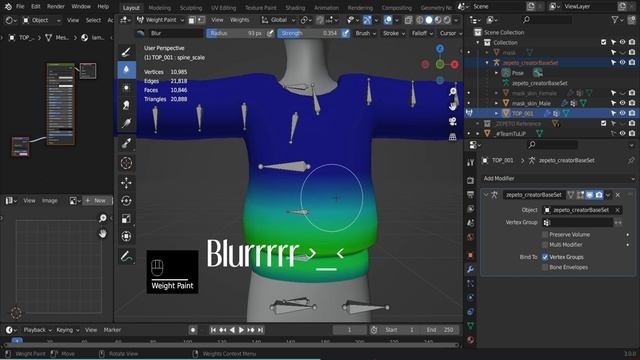Pin the properties context with pin icon

click(x=631, y=160)
